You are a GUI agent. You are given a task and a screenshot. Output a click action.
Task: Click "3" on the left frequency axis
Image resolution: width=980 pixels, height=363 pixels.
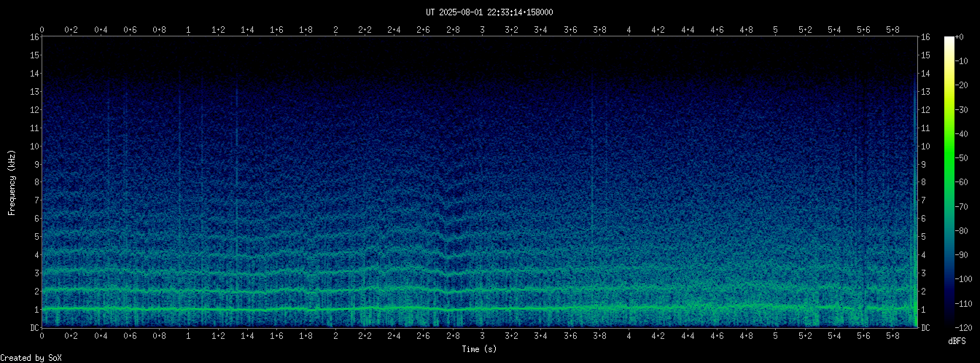pyautogui.click(x=36, y=273)
